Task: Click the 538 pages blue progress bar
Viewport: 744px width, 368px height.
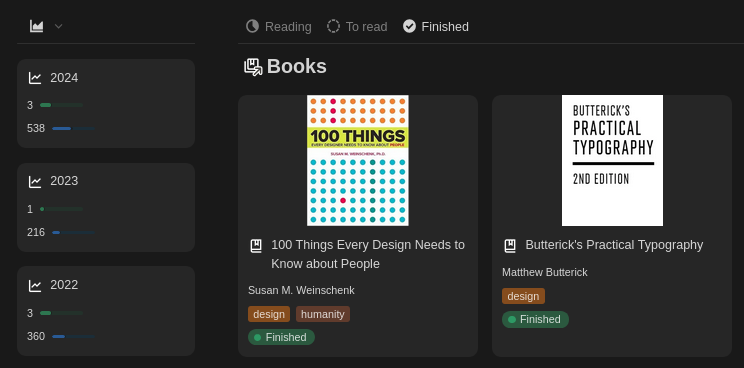Action: (74, 129)
